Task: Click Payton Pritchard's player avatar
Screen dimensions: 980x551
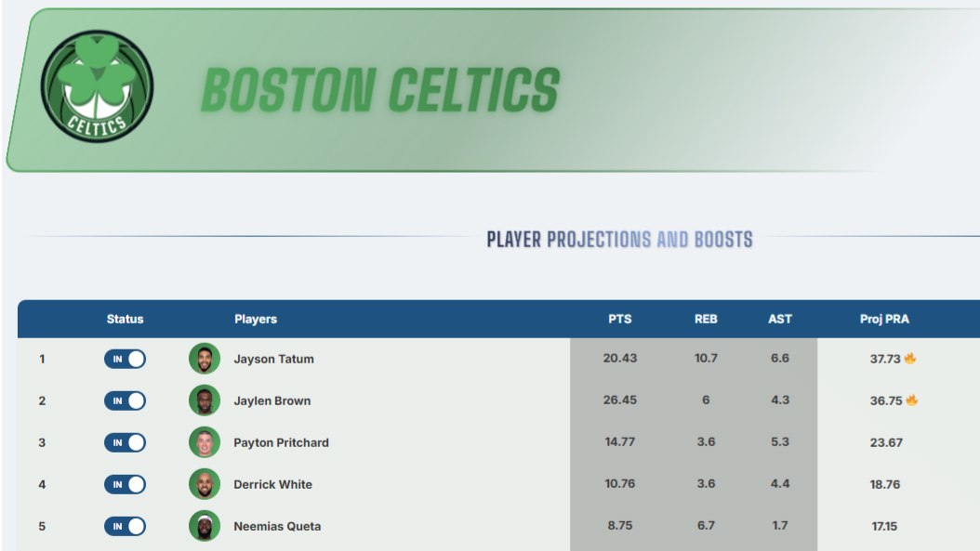Action: click(205, 442)
